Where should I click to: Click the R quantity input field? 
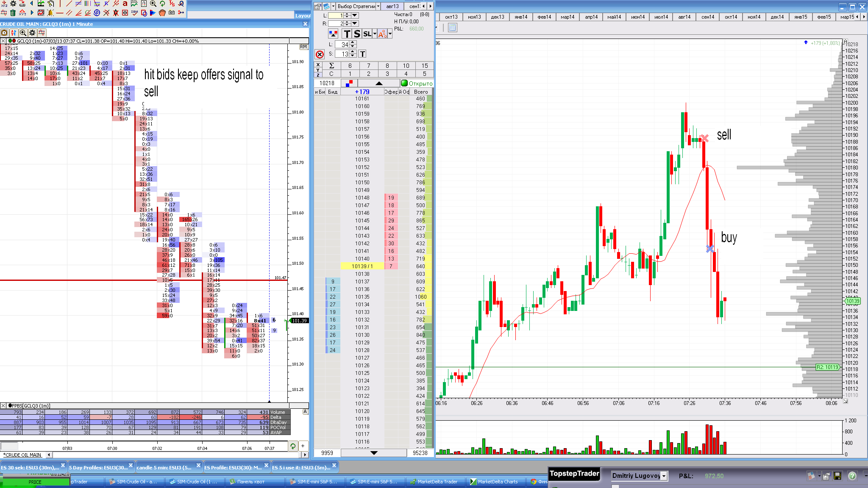[x=336, y=24]
